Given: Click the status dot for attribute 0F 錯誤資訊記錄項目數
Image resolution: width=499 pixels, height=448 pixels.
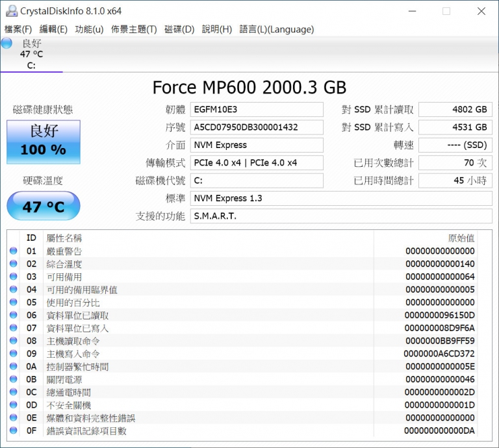Looking at the screenshot, I should (x=14, y=430).
